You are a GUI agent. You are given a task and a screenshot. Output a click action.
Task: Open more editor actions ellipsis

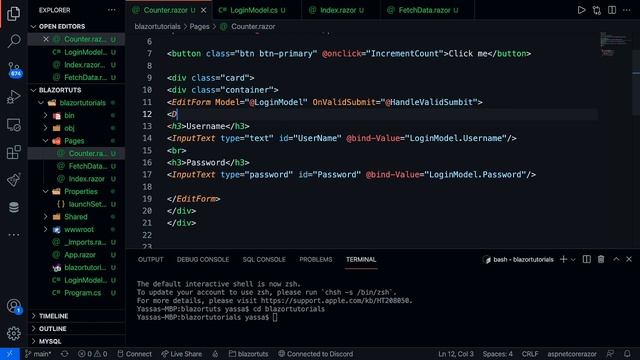point(627,10)
